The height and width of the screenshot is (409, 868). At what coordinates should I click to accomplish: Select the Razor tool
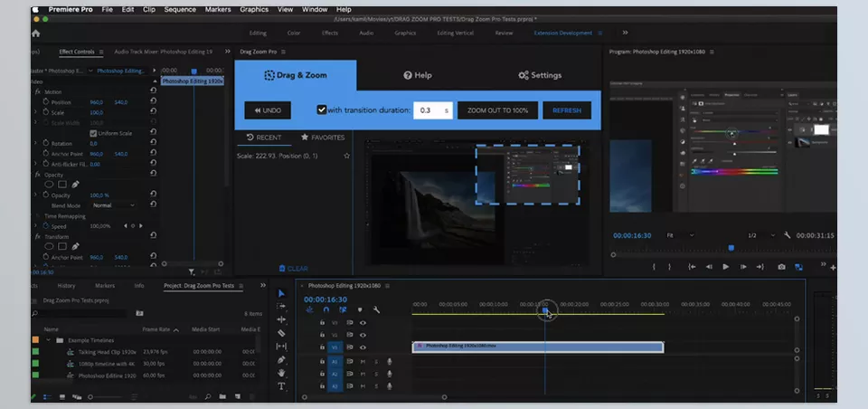tap(281, 333)
